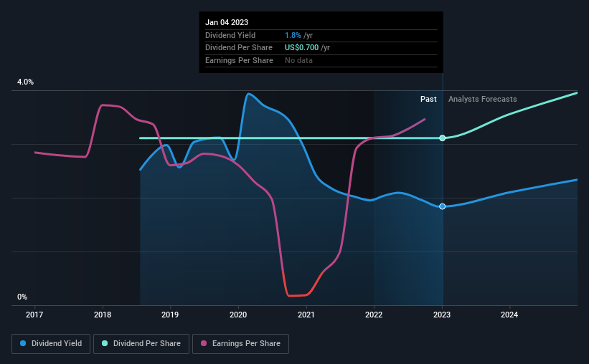Click the teal Dividend Per Share legend dot
The width and height of the screenshot is (589, 364).
(105, 343)
